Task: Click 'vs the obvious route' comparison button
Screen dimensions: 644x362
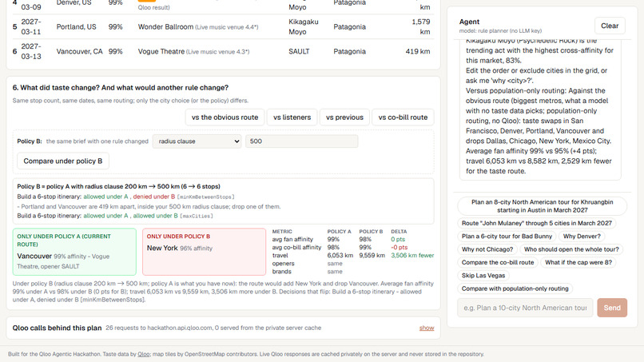Action: 225,117
